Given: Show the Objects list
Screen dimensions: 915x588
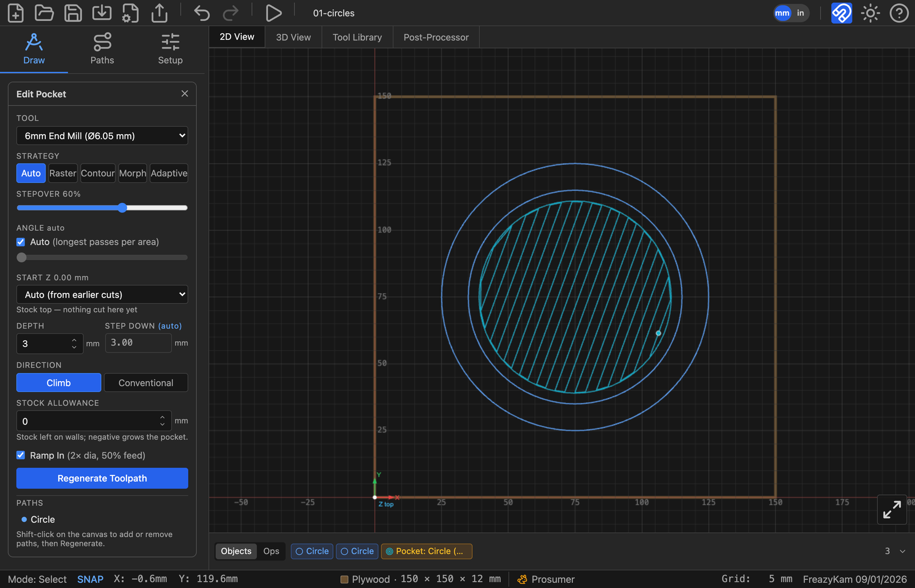Looking at the screenshot, I should pyautogui.click(x=236, y=551).
